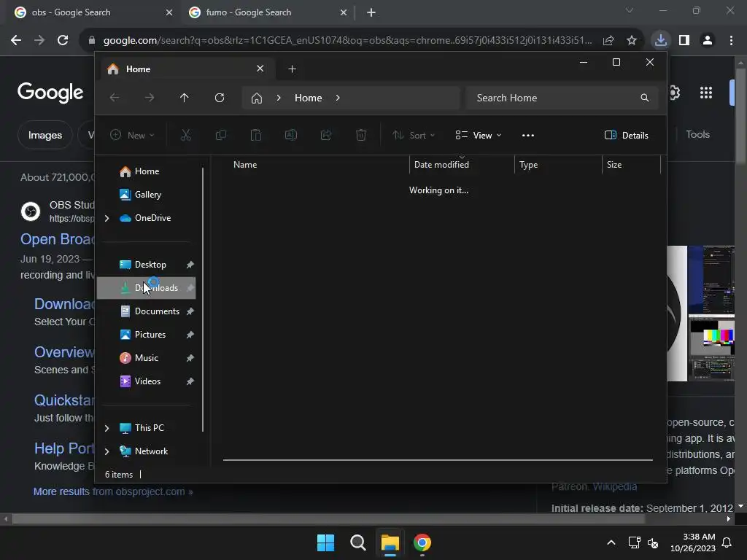Screen dimensions: 747x560
Task: Reload the Google search page
Action: coord(63,41)
